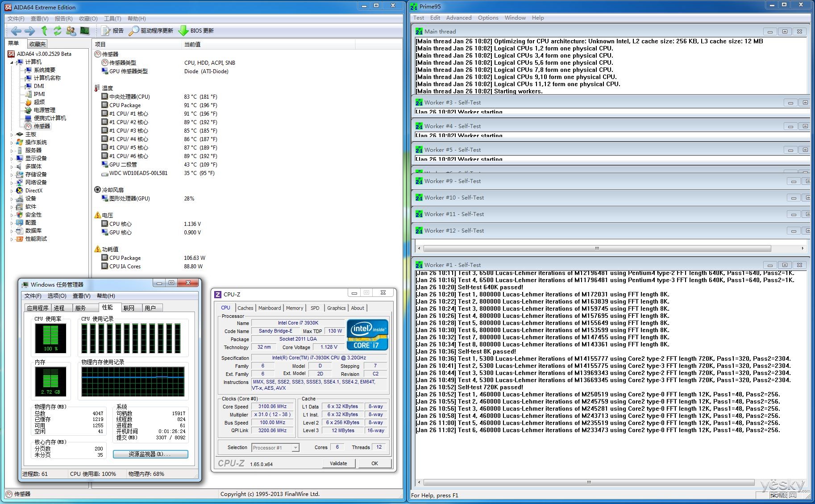815x504 pixels.
Task: Select the 超频 flame item in tree
Action: [39, 102]
